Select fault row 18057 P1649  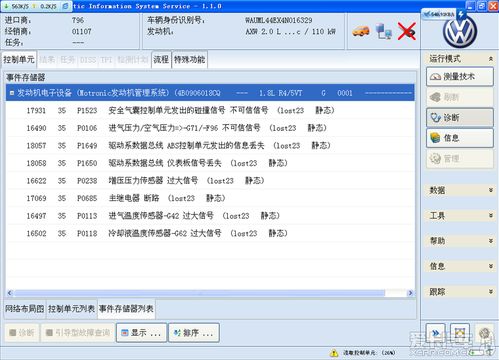tap(210, 146)
